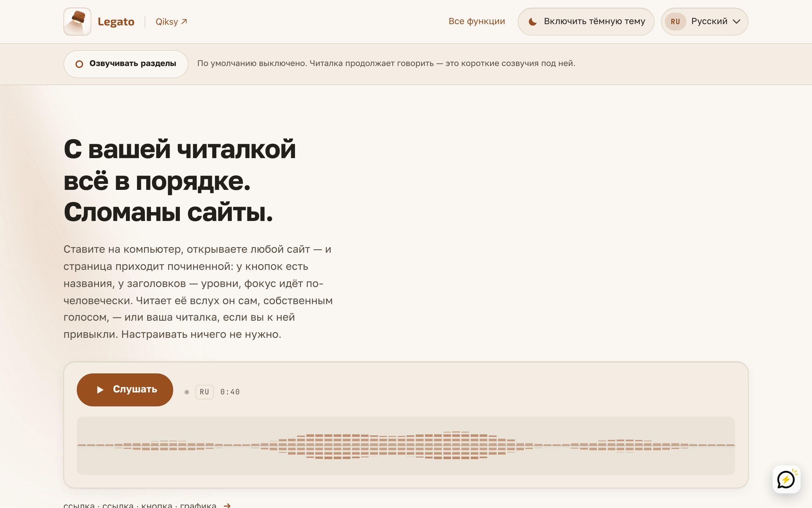Click the Legato logo icon
The image size is (812, 508).
click(77, 22)
